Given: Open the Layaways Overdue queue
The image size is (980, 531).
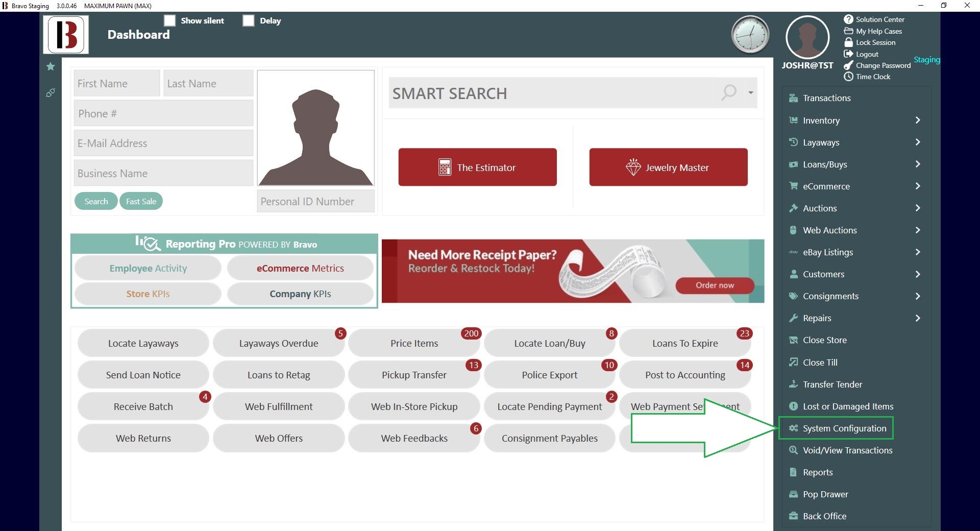Looking at the screenshot, I should (279, 343).
